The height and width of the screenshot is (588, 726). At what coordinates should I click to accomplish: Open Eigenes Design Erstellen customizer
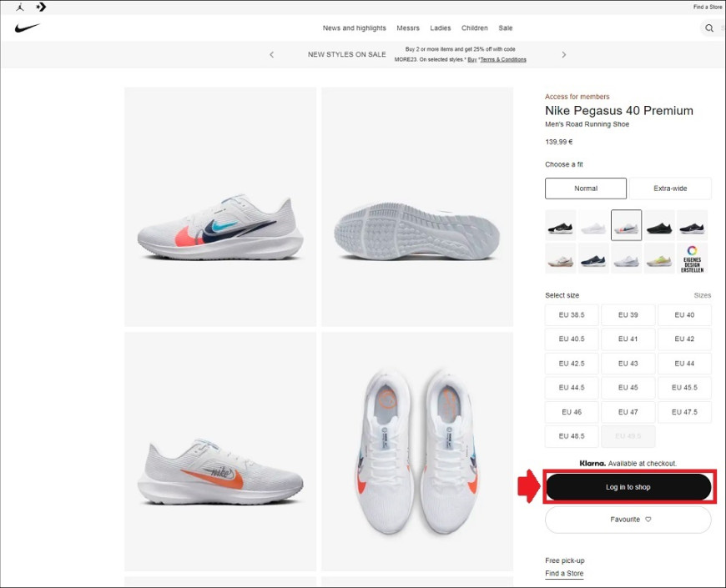pyautogui.click(x=692, y=259)
